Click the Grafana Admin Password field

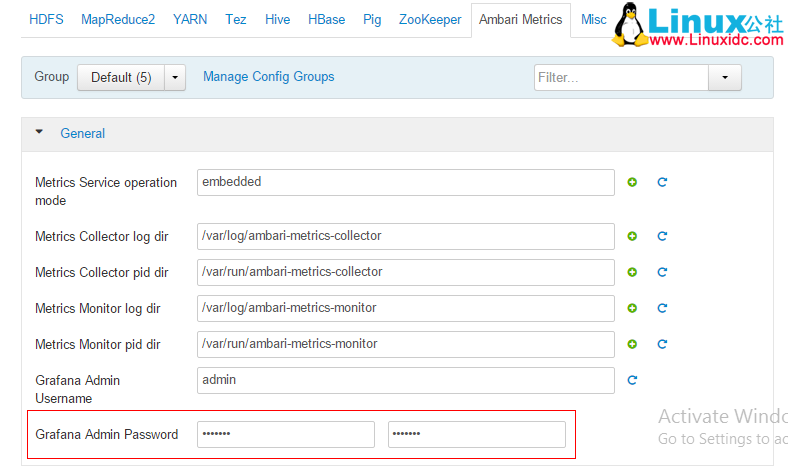tap(286, 434)
